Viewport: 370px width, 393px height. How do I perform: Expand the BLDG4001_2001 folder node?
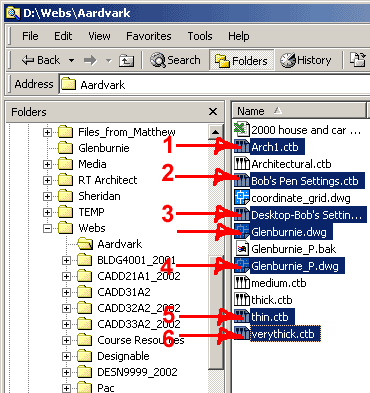pos(66,260)
